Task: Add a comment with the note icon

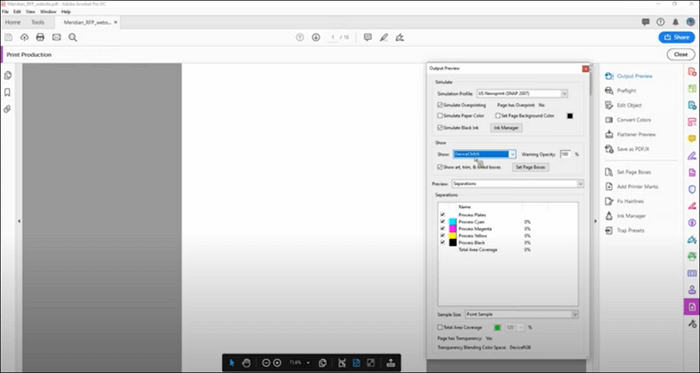Action: coord(368,37)
